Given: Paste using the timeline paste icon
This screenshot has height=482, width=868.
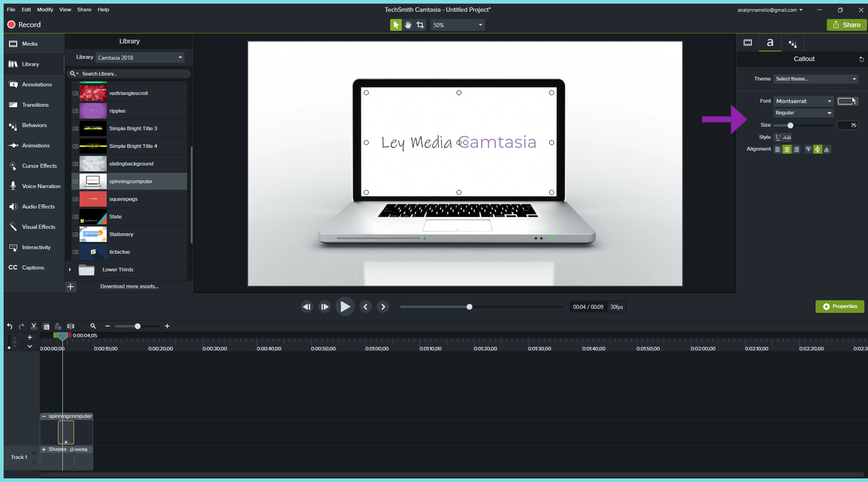Looking at the screenshot, I should [x=58, y=326].
